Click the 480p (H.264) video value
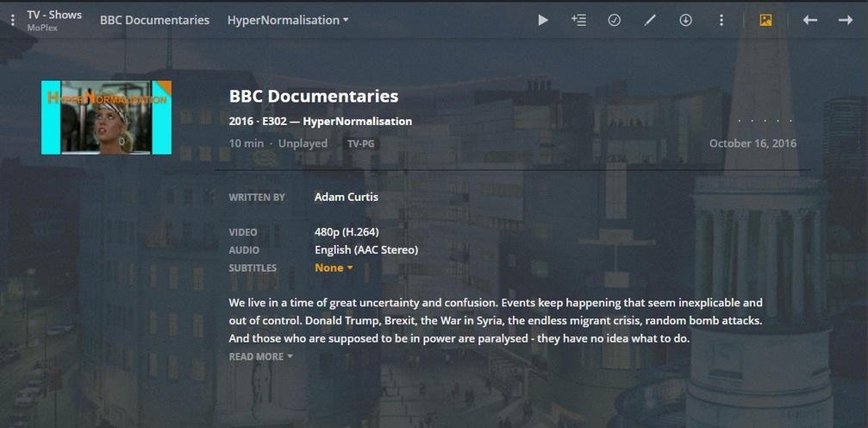Viewport: 868px width, 428px height. 347,232
